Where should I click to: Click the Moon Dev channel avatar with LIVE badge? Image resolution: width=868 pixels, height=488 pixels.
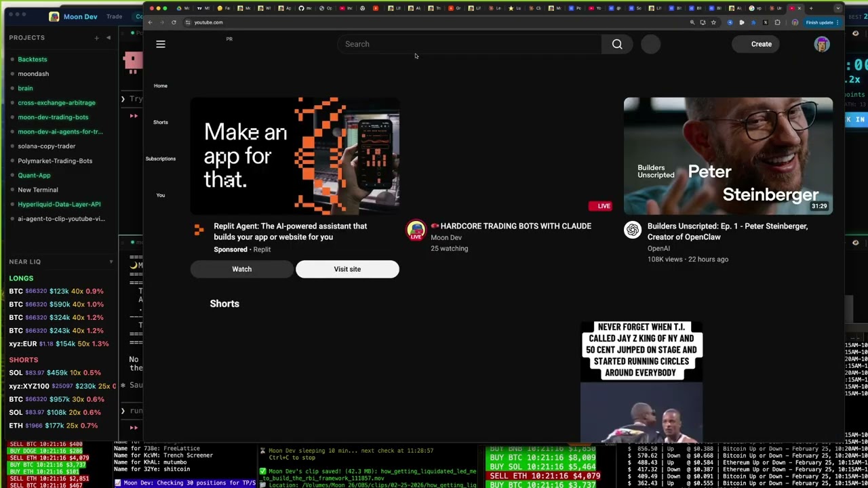[416, 230]
